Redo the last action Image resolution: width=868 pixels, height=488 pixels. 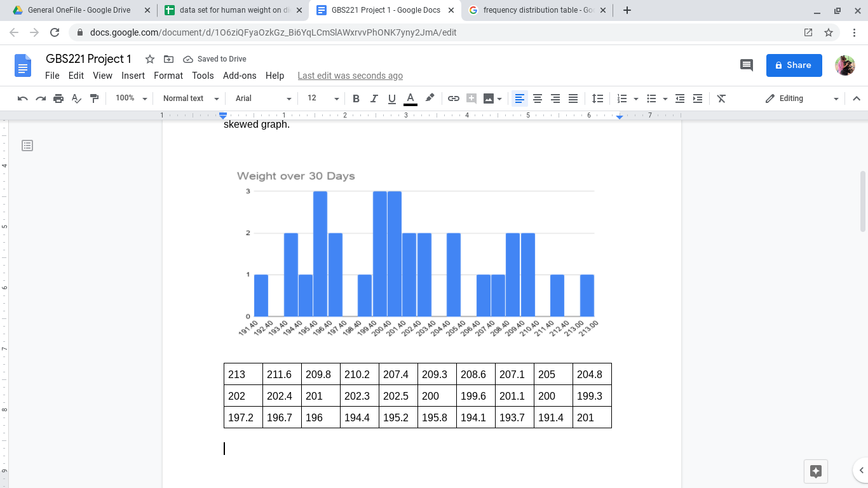tap(41, 98)
